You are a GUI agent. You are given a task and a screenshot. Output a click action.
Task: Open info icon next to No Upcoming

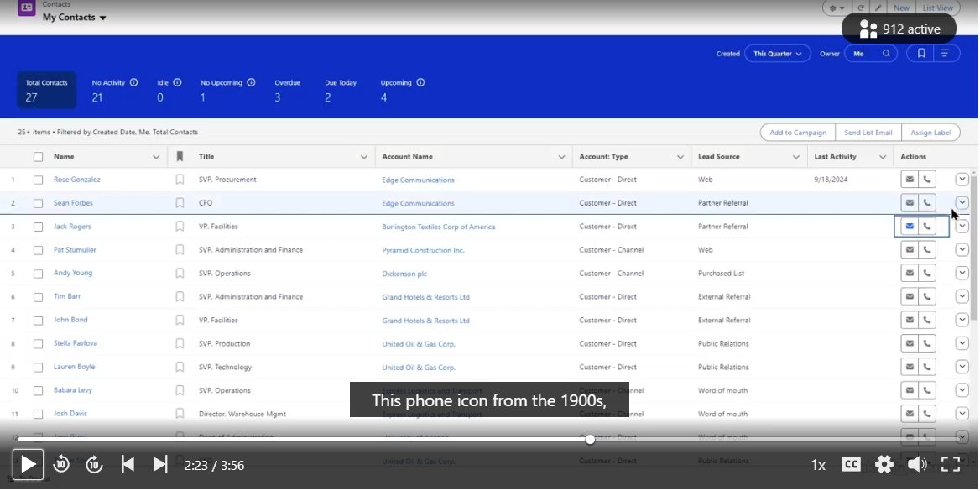[x=251, y=82]
